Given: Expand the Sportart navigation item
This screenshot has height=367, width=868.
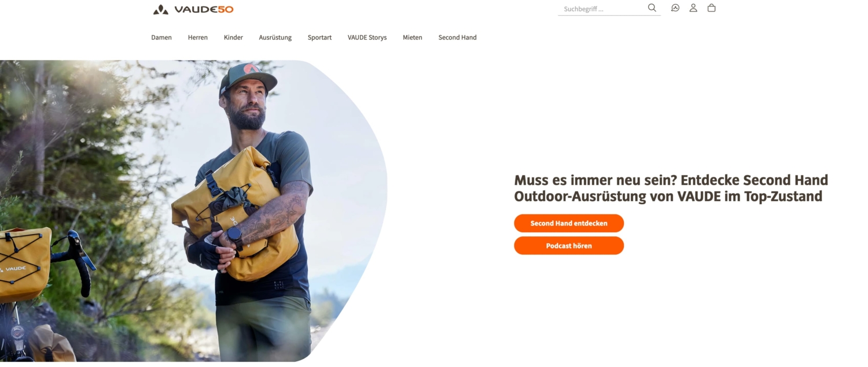Looking at the screenshot, I should click(319, 38).
